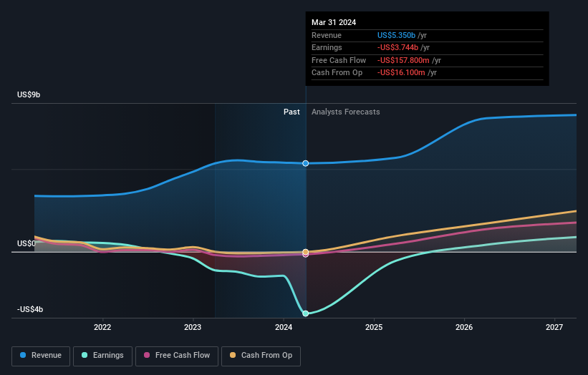The height and width of the screenshot is (375, 588).
Task: Click the 2022 x-axis label
Action: tap(102, 328)
